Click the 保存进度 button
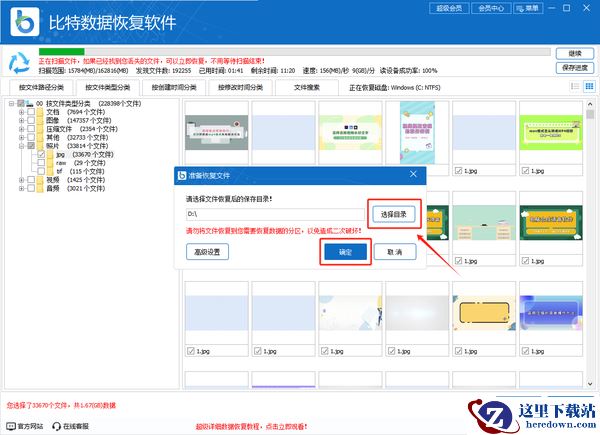 pyautogui.click(x=575, y=68)
